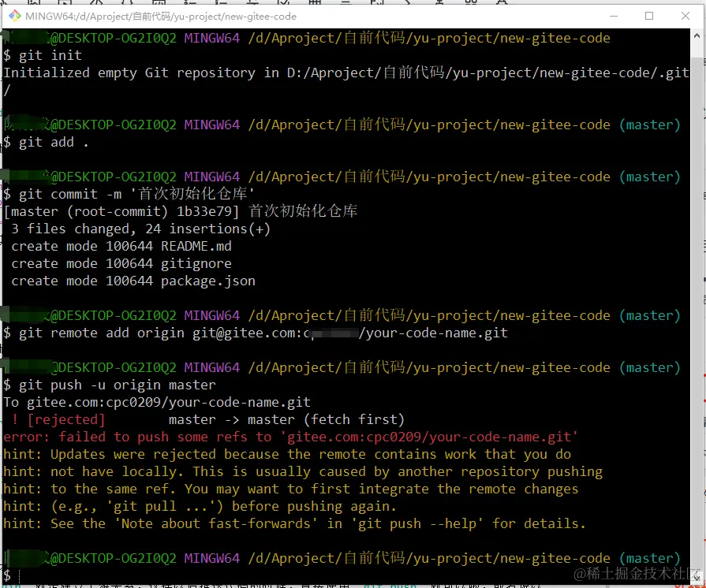Click the red 'error: failed to push' line
Image resolution: width=706 pixels, height=588 pixels.
click(x=290, y=437)
